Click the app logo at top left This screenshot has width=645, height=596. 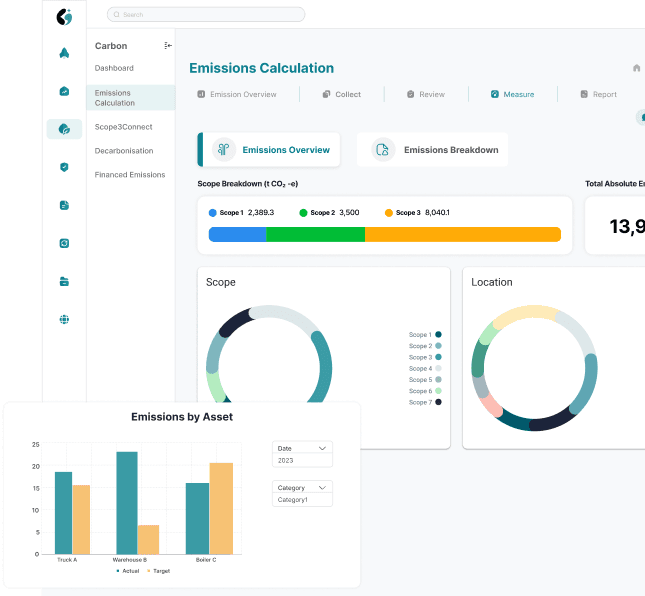pyautogui.click(x=64, y=16)
